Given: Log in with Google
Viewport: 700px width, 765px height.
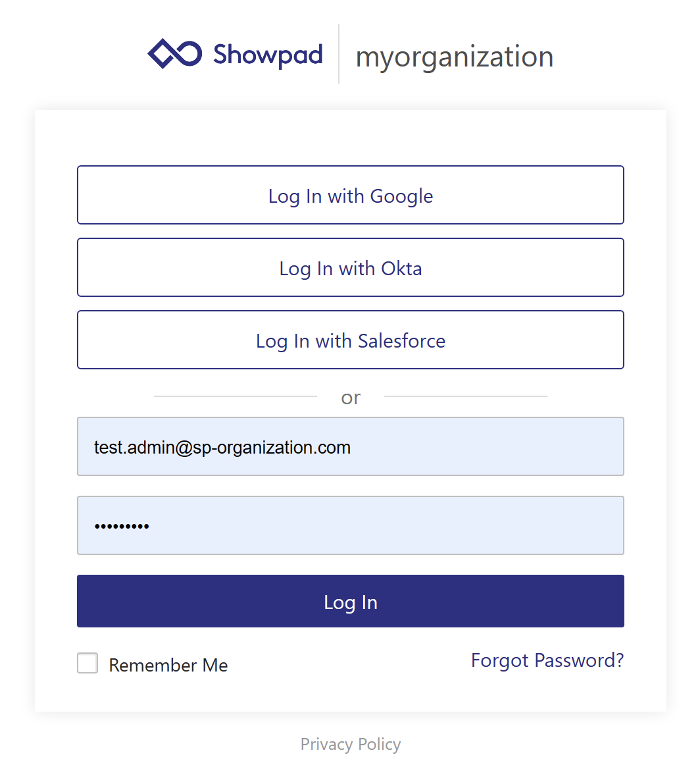Looking at the screenshot, I should pyautogui.click(x=350, y=196).
